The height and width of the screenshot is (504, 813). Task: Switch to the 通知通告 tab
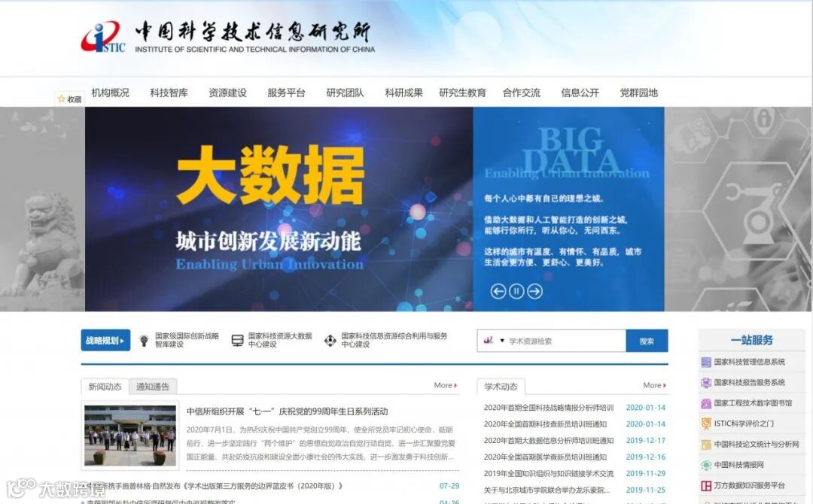coord(152,387)
